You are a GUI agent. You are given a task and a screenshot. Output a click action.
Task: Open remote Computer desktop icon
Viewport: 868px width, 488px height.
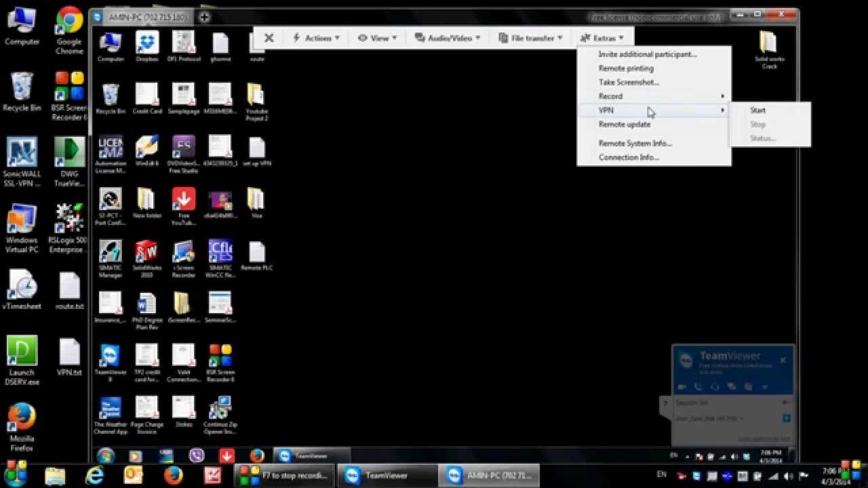click(x=111, y=46)
